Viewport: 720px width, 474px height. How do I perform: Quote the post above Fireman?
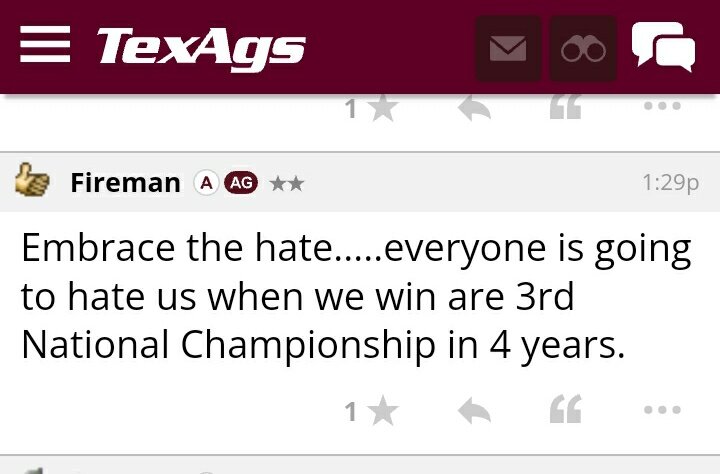pos(566,108)
